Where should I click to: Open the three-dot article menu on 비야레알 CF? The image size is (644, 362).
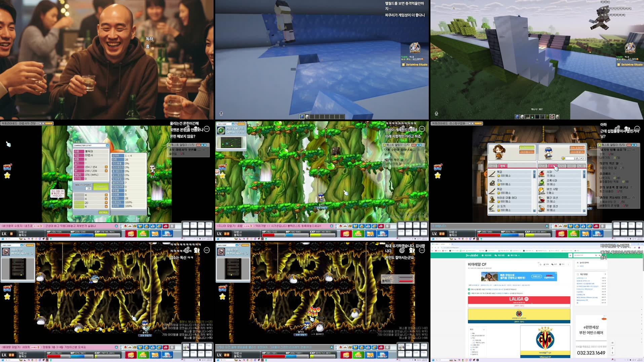[x=569, y=264]
